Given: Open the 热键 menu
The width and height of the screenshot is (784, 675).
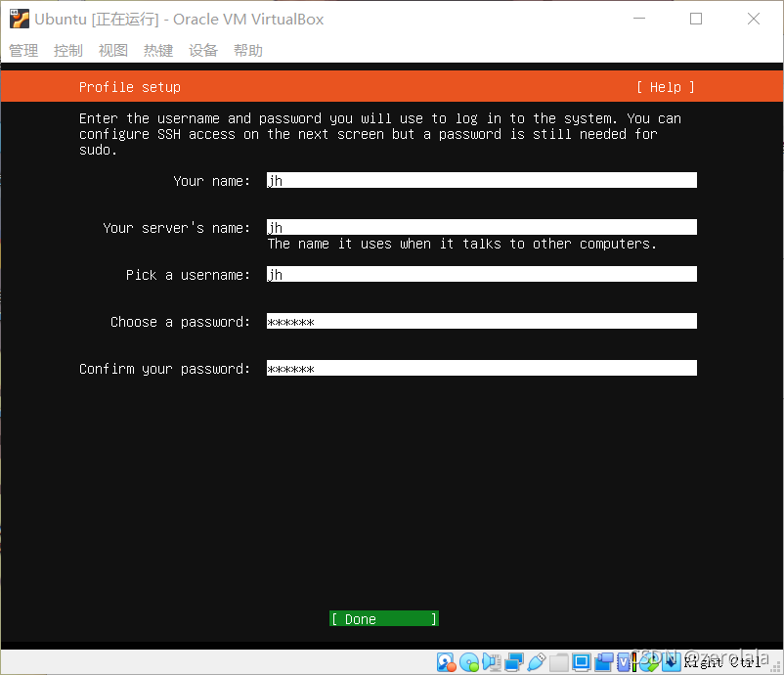Looking at the screenshot, I should 158,51.
